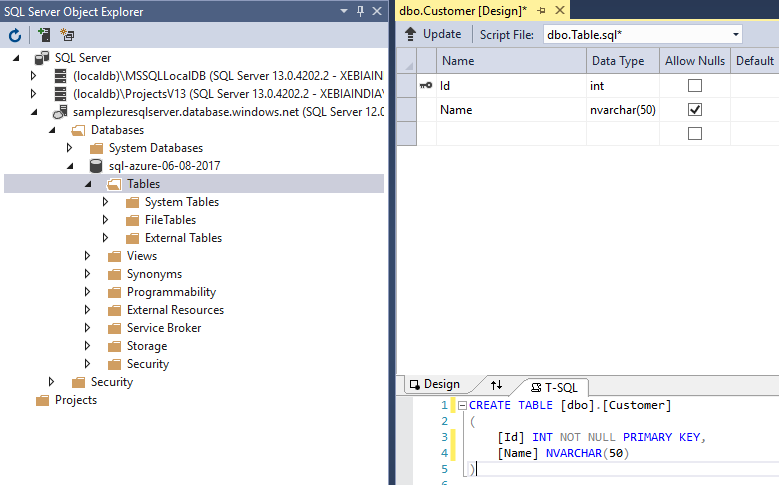This screenshot has width=779, height=485.
Task: Click the FileTables folder icon
Action: click(x=132, y=220)
